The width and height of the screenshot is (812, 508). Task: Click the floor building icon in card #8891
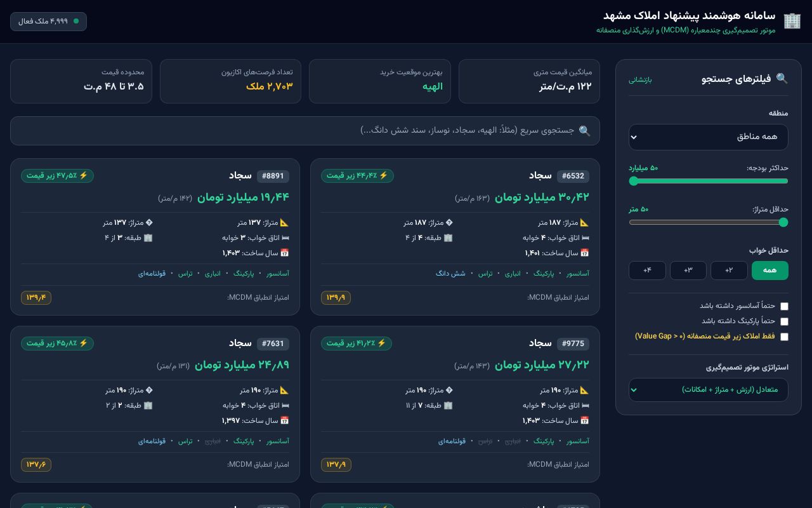148,237
